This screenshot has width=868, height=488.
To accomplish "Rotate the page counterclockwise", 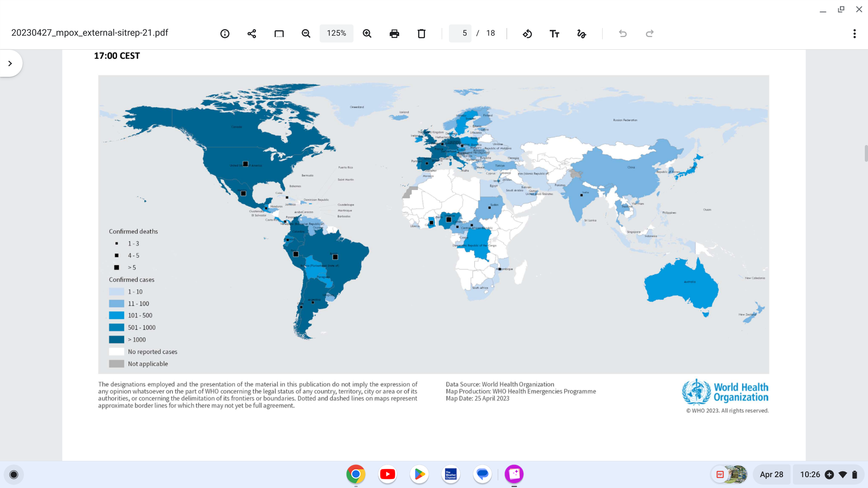I will [527, 33].
